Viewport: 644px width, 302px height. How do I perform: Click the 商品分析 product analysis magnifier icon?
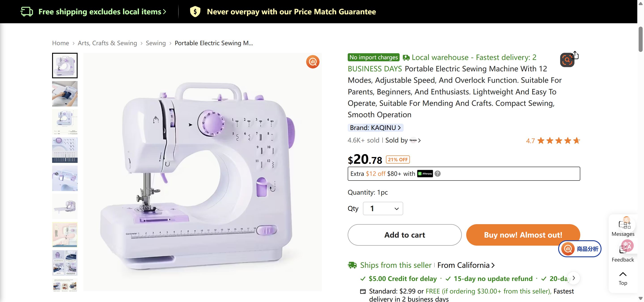pyautogui.click(x=568, y=249)
